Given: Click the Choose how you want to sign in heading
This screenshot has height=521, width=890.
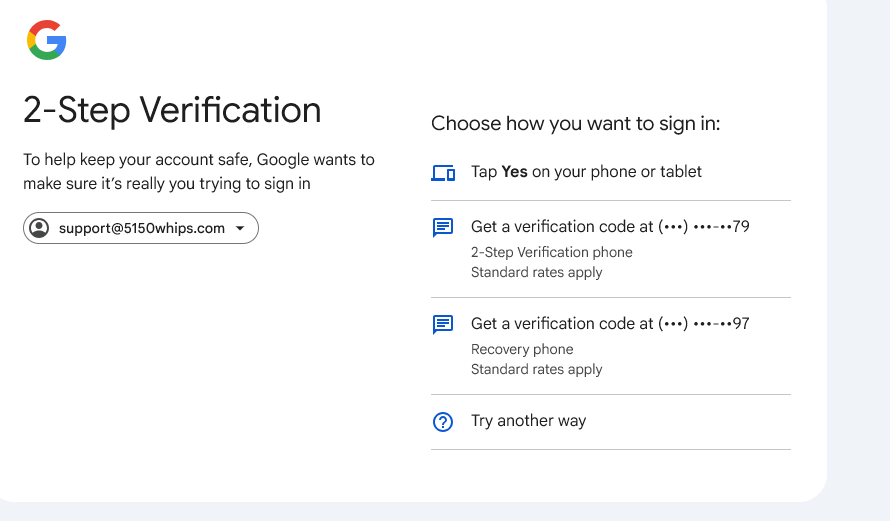Looking at the screenshot, I should [575, 124].
